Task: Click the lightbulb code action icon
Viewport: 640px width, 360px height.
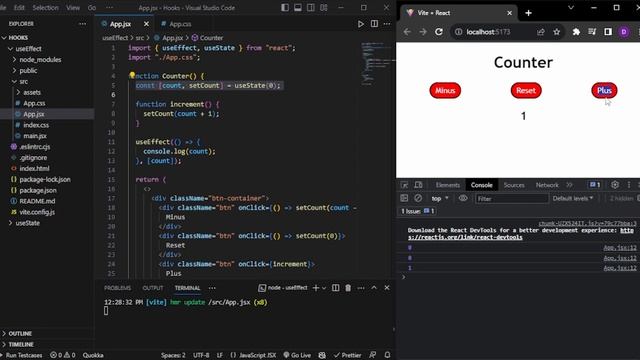Action: [132, 75]
